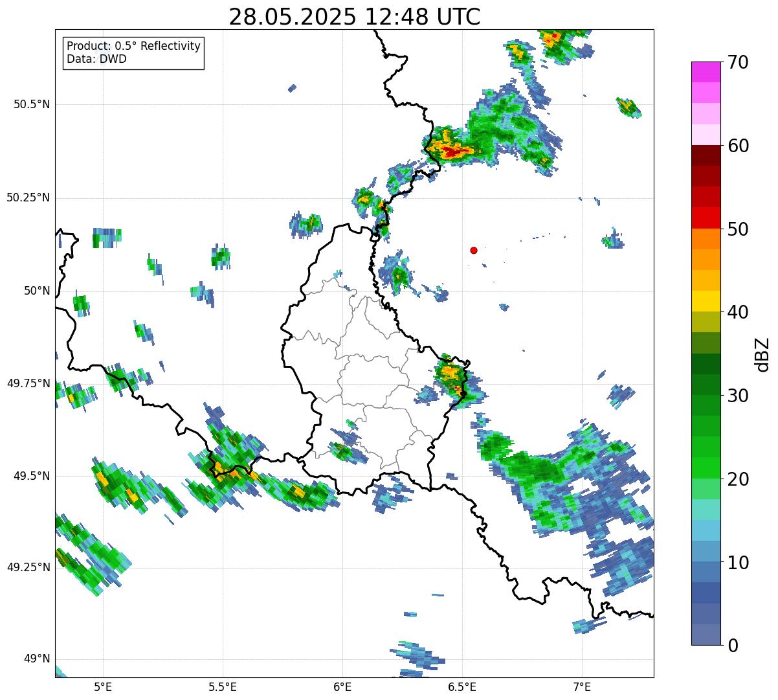
Task: Click the "Product: 0.5° Reflectivity" legend line
Action: coord(133,47)
